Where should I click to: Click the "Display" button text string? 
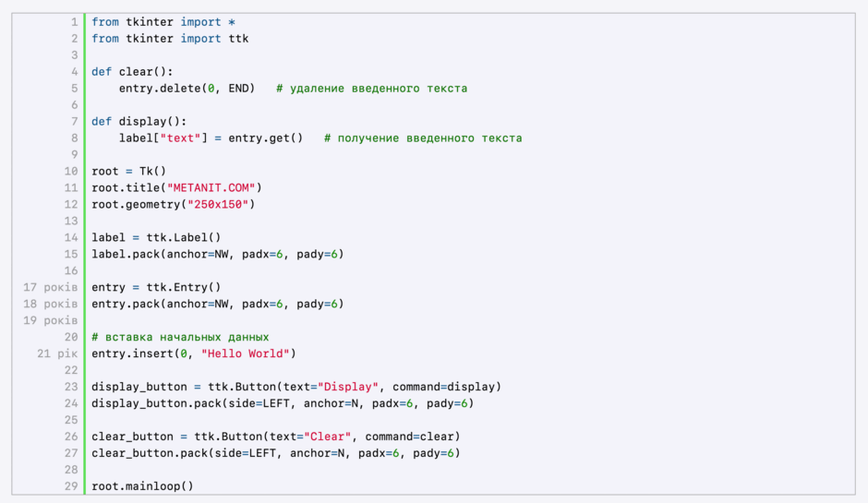coord(348,387)
